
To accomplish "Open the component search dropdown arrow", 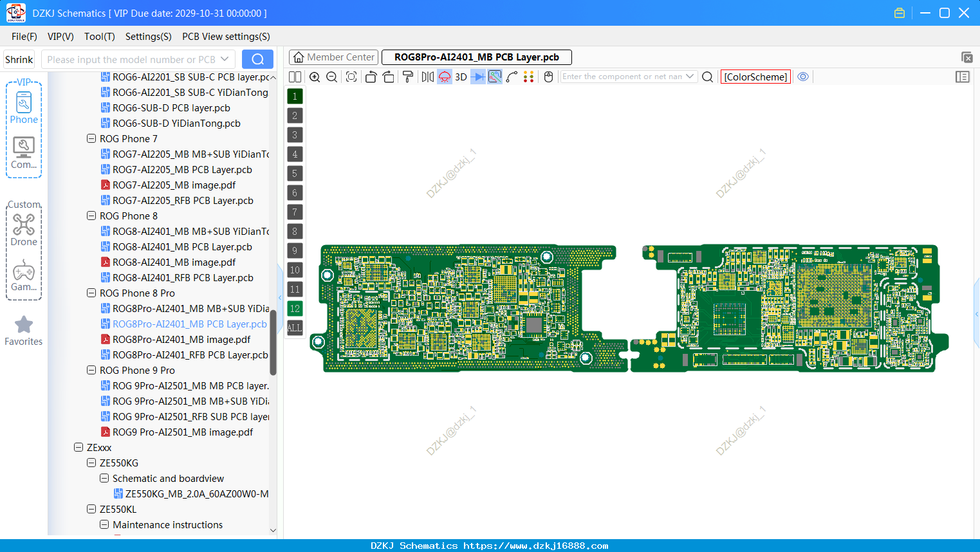I will tap(690, 77).
